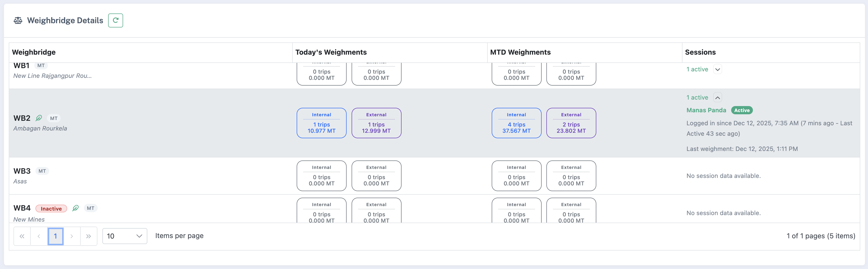Click WB2 Today's Internal trips card
The image size is (868, 269).
[x=321, y=123]
